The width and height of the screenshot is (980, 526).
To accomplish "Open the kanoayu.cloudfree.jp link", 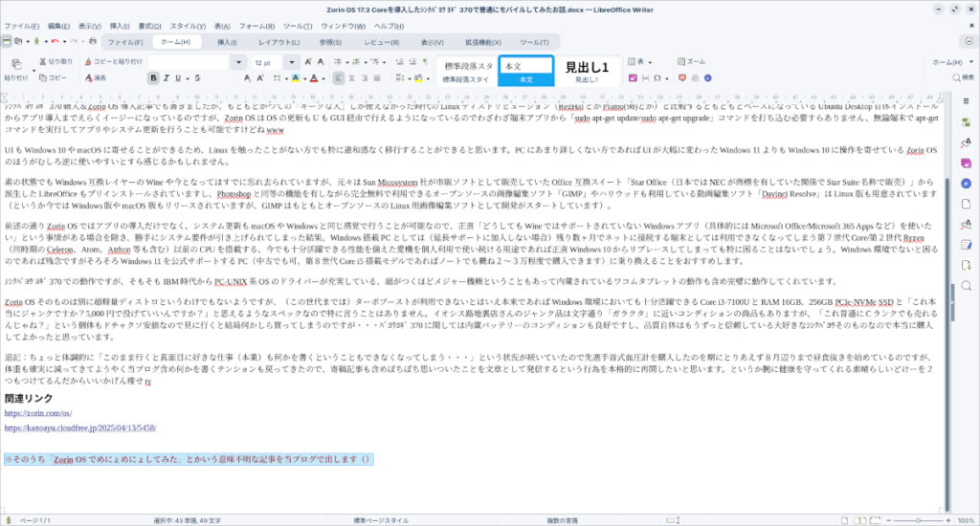I will (x=80, y=427).
